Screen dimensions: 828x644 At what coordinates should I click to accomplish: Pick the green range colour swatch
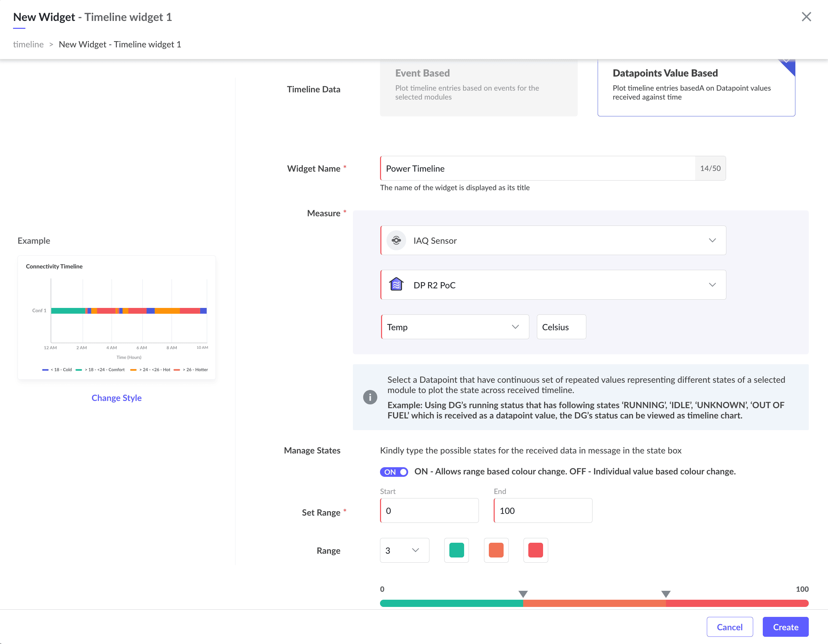pyautogui.click(x=456, y=550)
